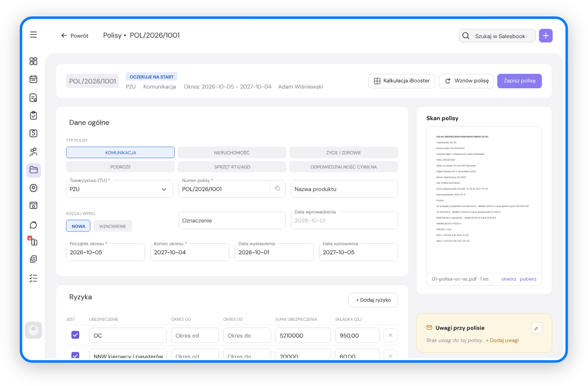
Task: Click Wznów polisę button
Action: [x=466, y=81]
